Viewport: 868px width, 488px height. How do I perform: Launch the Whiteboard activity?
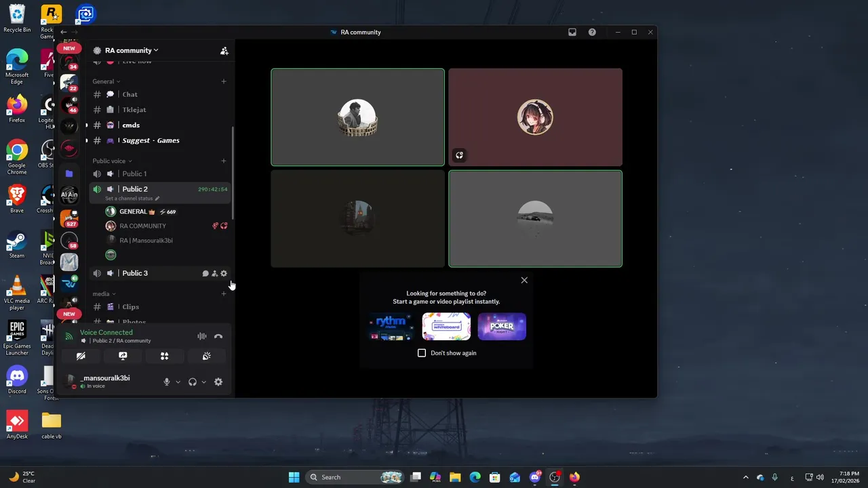pos(446,327)
